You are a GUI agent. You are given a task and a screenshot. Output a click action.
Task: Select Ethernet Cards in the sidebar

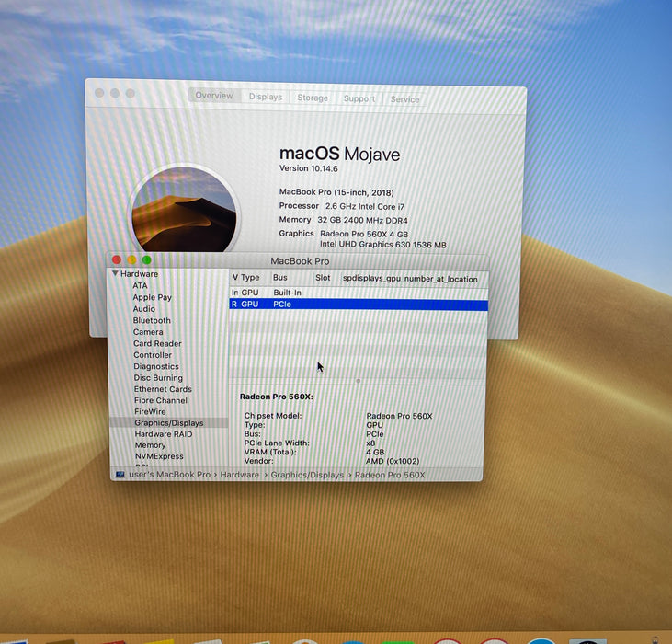pos(163,389)
